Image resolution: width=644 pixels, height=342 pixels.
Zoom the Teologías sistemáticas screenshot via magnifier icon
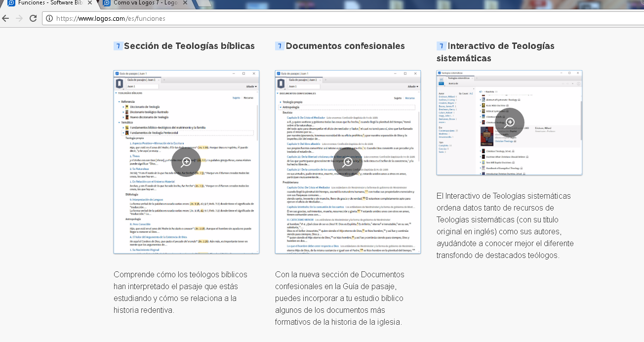[510, 123]
